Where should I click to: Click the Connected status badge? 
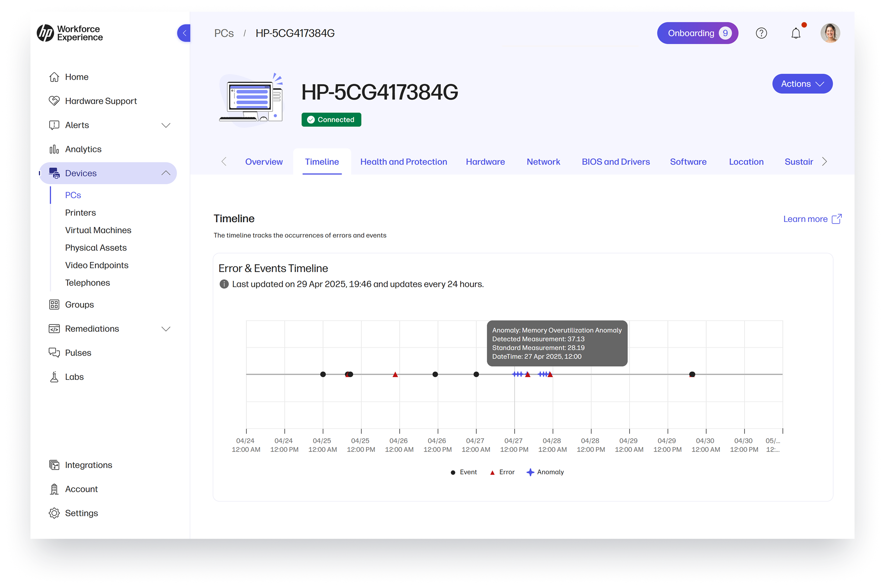pyautogui.click(x=331, y=120)
